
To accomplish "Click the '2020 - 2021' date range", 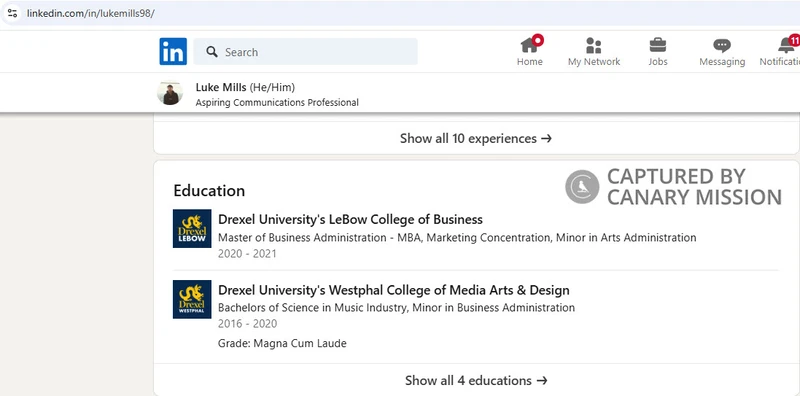I will pyautogui.click(x=247, y=254).
